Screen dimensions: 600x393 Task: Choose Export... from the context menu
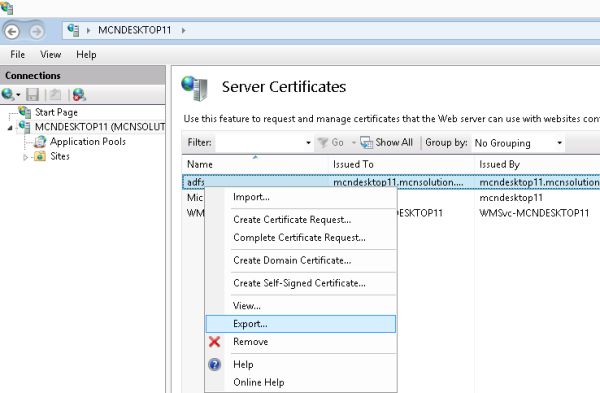coord(301,324)
